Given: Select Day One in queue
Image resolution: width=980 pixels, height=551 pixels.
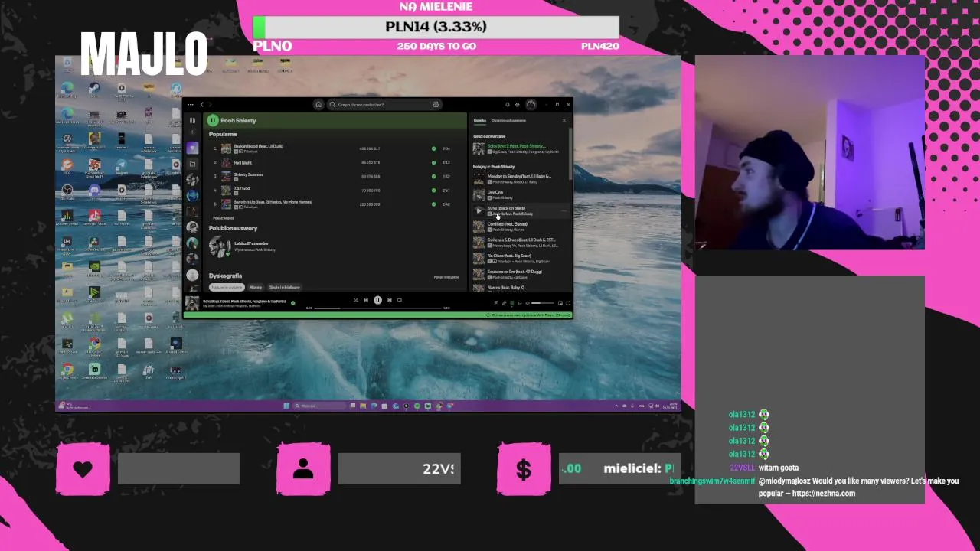Looking at the screenshot, I should 521,194.
